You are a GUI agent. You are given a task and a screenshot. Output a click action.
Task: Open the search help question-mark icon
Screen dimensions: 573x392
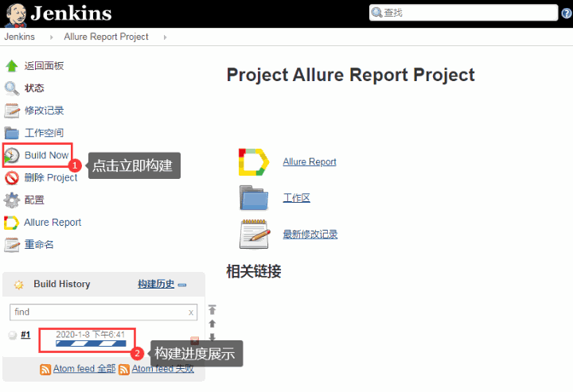[x=567, y=14]
